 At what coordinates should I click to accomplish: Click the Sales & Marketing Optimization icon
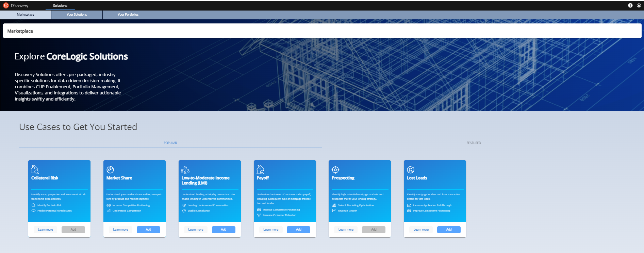(334, 205)
